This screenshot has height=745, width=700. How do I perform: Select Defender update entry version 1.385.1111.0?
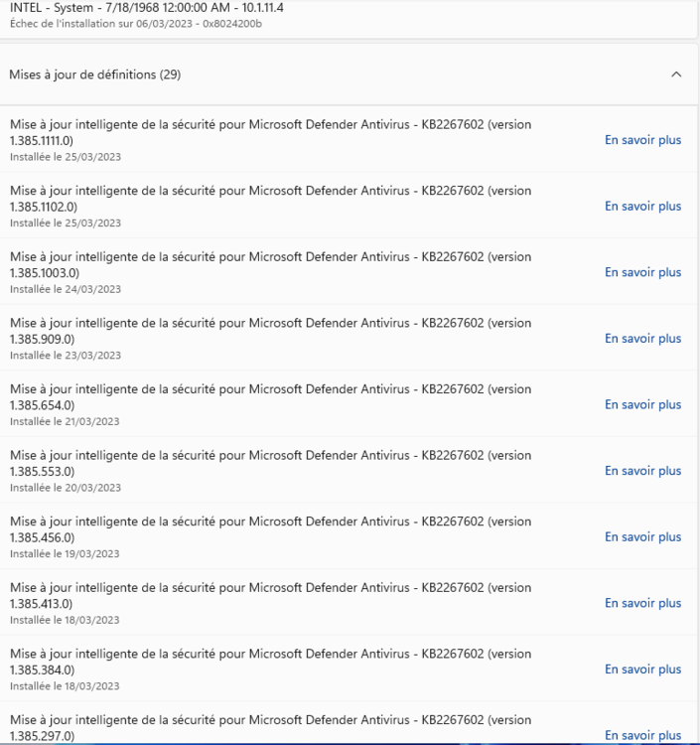[x=270, y=132]
